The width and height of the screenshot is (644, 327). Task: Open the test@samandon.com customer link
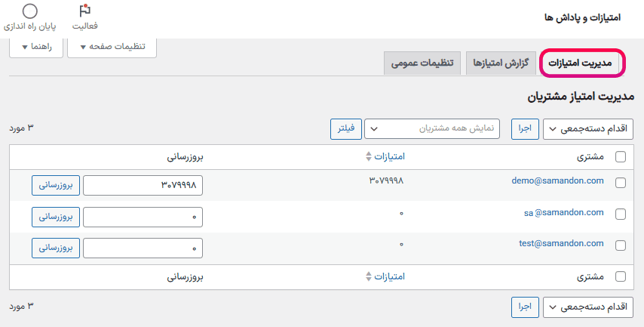point(561,243)
